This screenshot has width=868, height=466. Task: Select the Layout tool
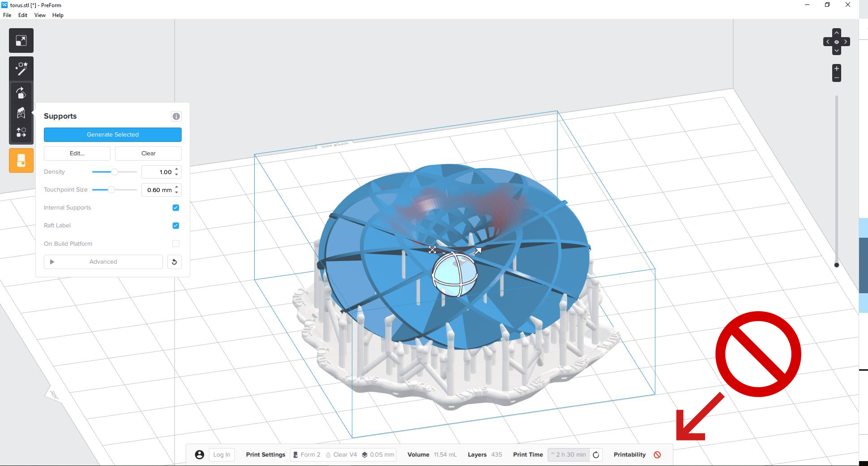coord(21,133)
